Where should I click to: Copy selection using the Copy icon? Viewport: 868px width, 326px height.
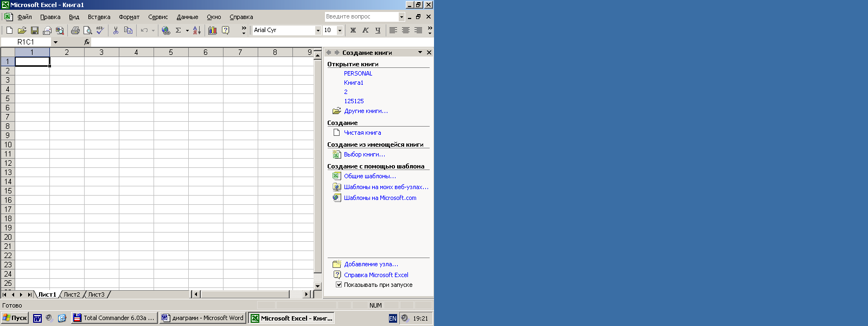point(128,30)
